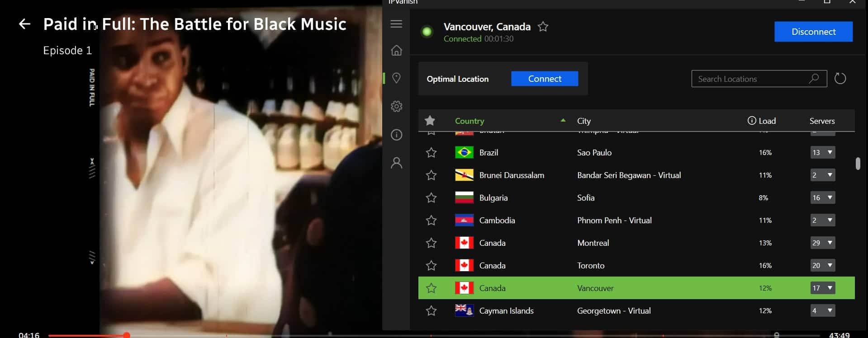The image size is (868, 338).
Task: Sort the list by Servers column
Action: pos(822,121)
